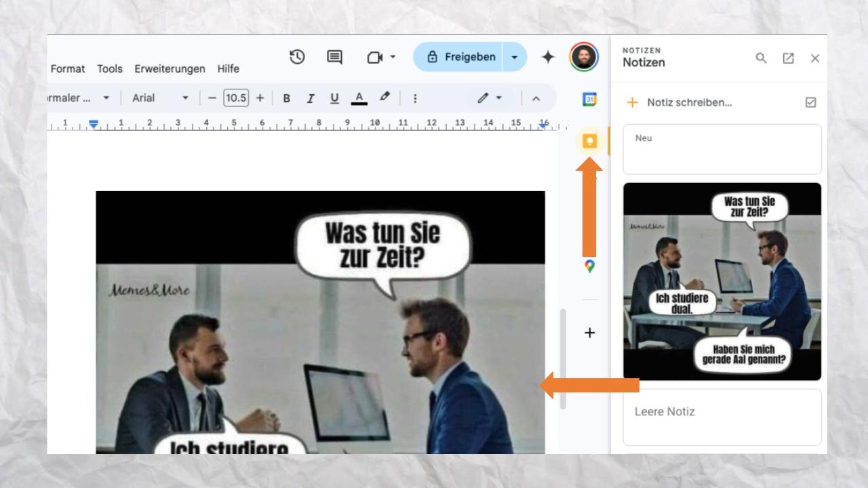Toggle underline formatting
Viewport: 868px width, 488px height.
[334, 98]
